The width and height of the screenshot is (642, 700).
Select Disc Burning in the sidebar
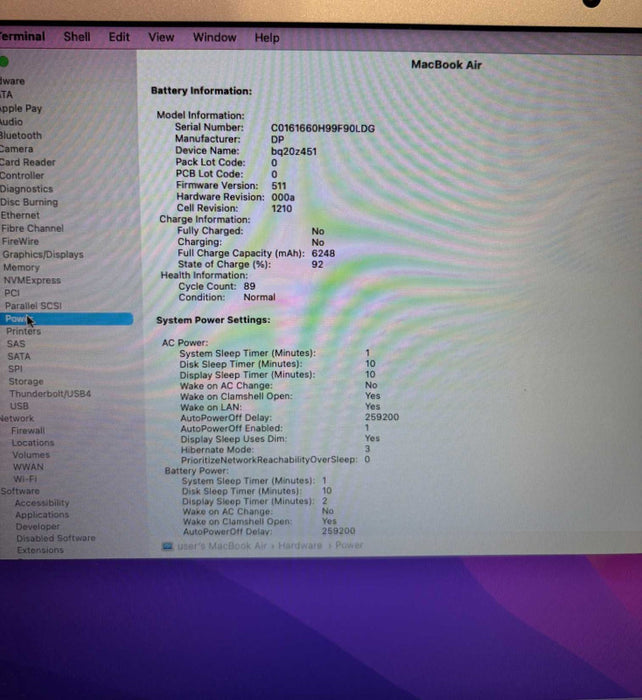point(29,202)
